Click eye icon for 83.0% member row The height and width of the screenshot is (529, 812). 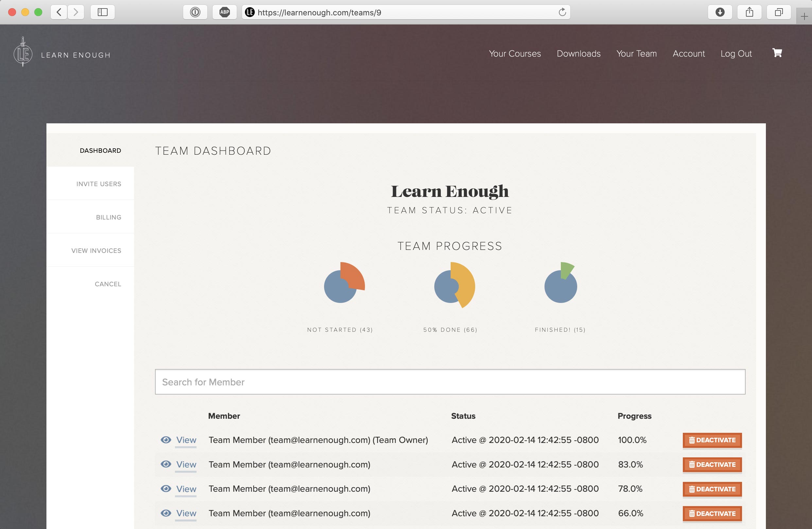166,464
